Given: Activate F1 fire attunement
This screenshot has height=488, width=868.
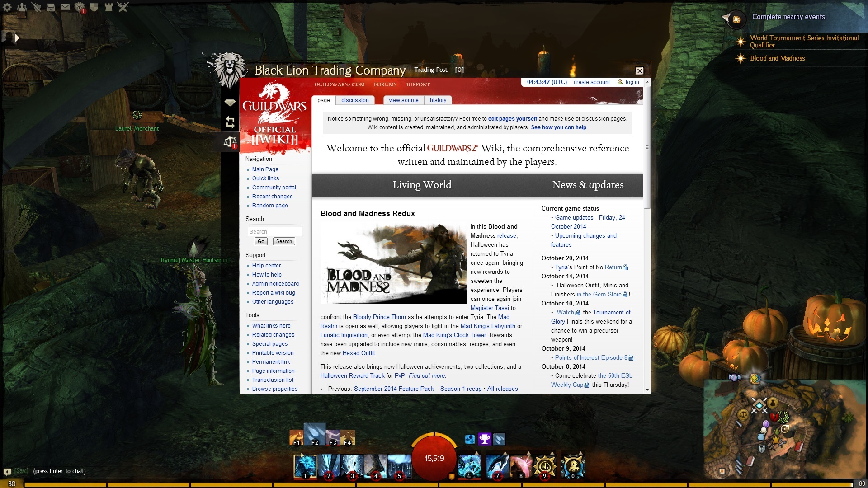Looking at the screenshot, I should [x=297, y=437].
